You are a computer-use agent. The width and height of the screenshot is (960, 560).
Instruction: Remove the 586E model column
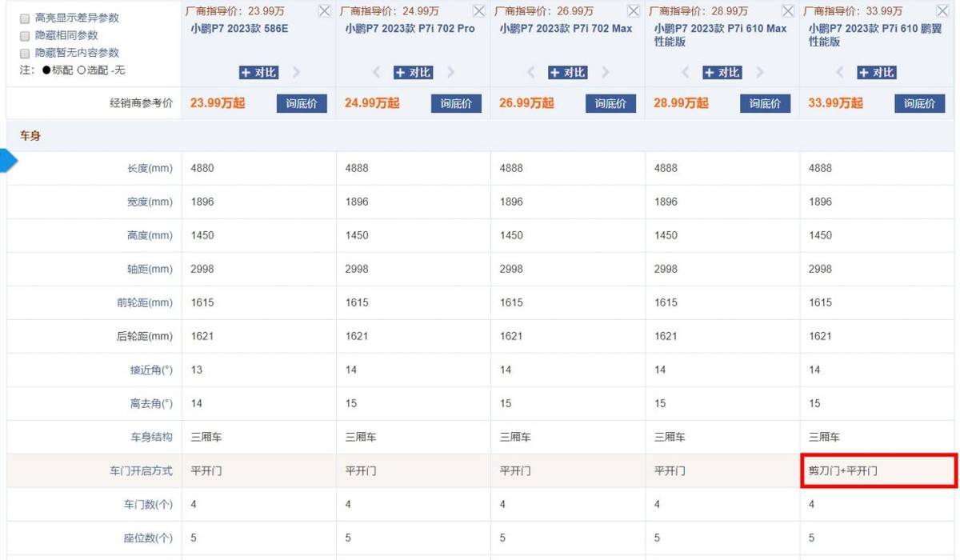coord(324,11)
